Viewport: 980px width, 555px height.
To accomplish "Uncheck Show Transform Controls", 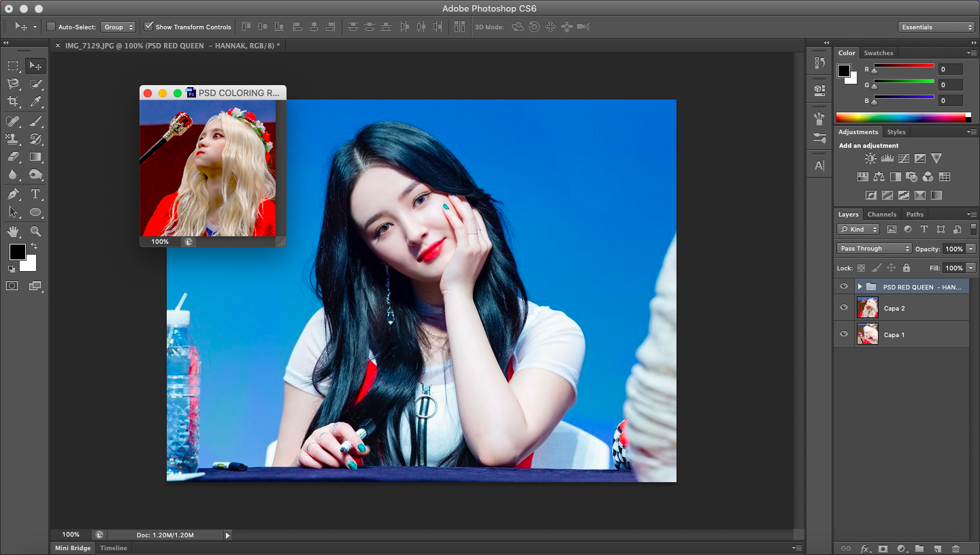I will 149,27.
